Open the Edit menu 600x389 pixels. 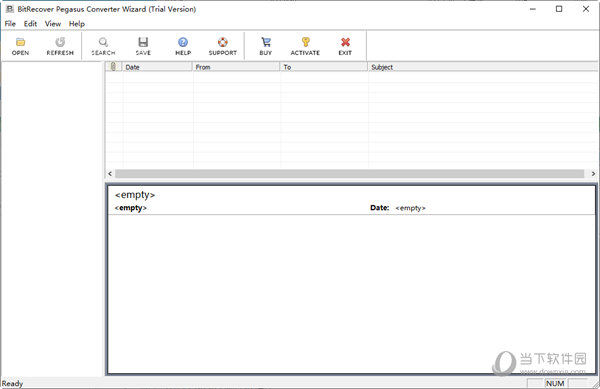(30, 24)
